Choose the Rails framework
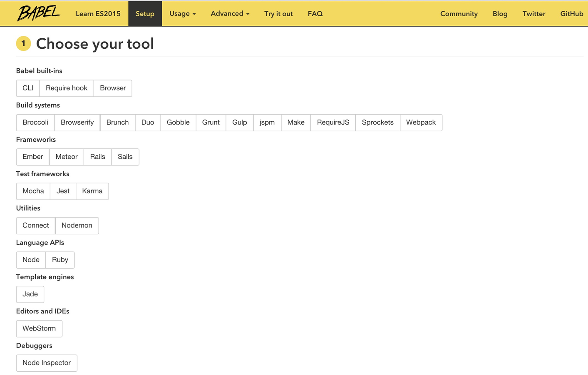Viewport: 588px width, 375px height. pos(98,157)
